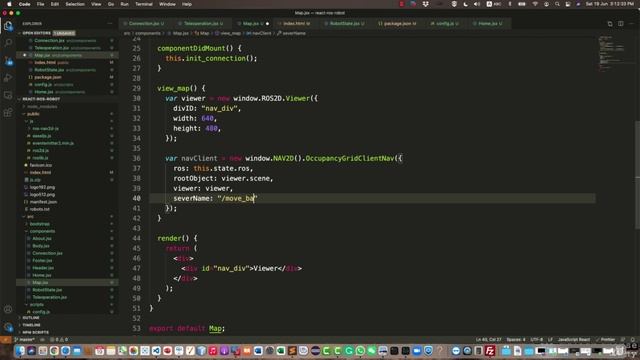Click the master git branch in status bar
This screenshot has height=360, width=640.
pyautogui.click(x=25, y=340)
